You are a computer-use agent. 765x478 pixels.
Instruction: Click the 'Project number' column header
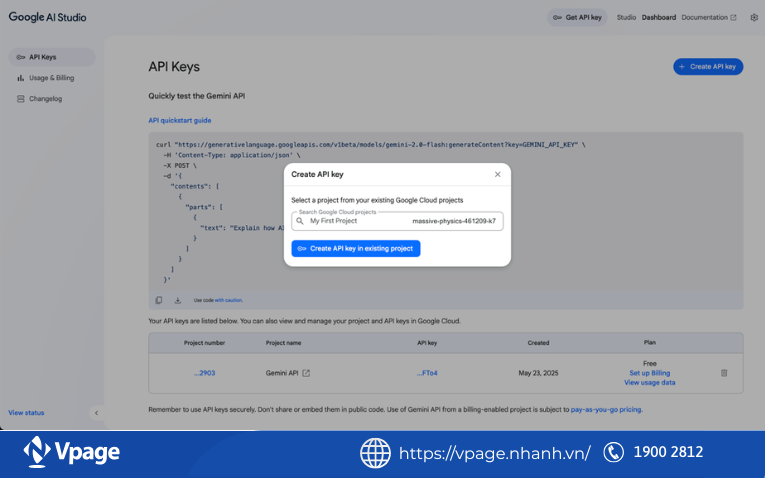pos(204,343)
